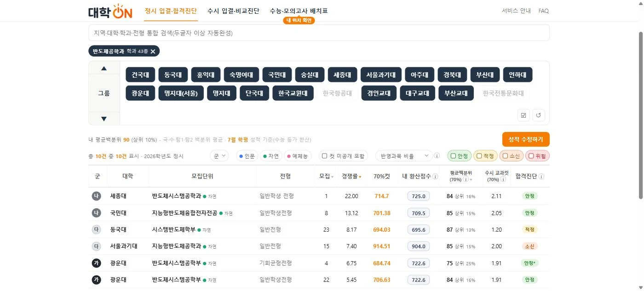Click 시스템반도체학부 text

173,229
